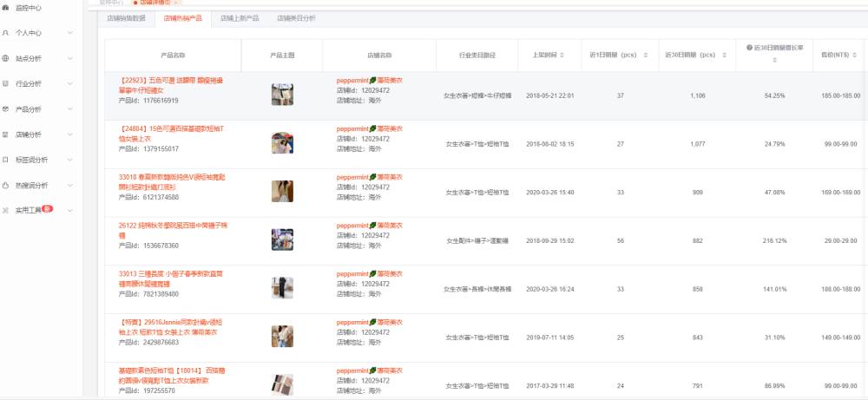Viewport: 868px width, 400px height.
Task: Click product thumbnail for ID 1536678360
Action: (x=282, y=239)
